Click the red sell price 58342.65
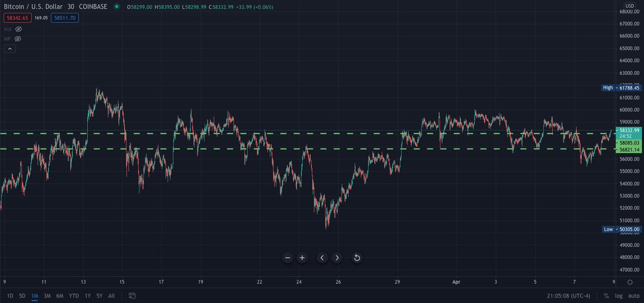644x303 pixels. [x=18, y=18]
